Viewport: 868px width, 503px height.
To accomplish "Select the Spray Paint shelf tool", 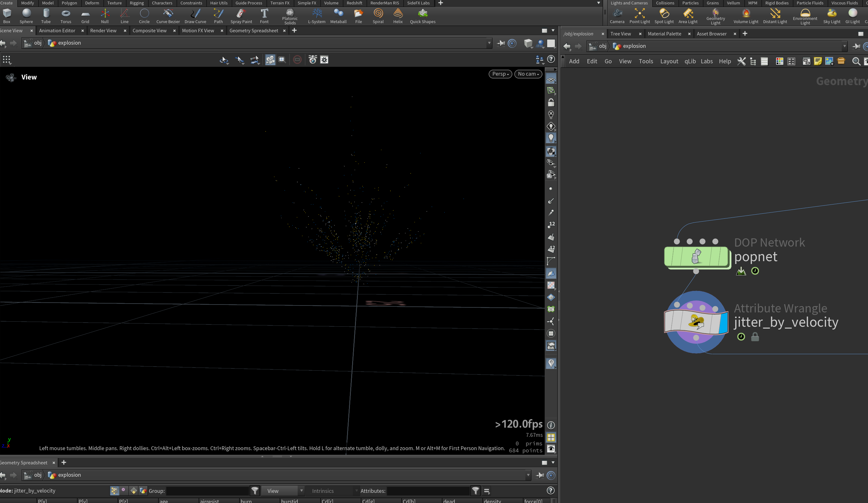I will 241,16.
